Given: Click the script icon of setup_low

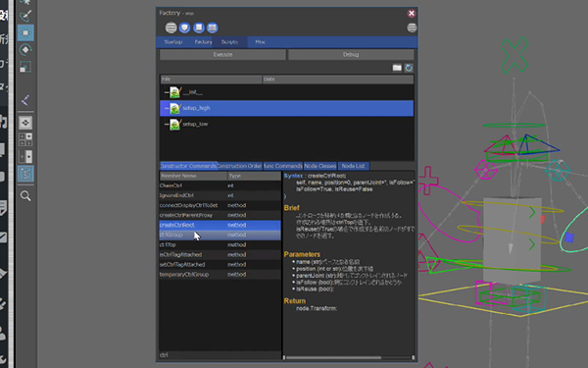Looking at the screenshot, I should (175, 124).
